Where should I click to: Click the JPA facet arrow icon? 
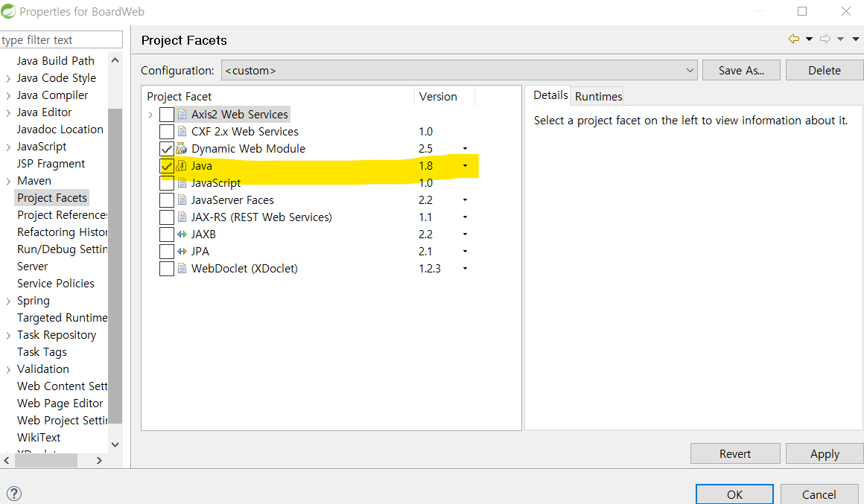[182, 251]
